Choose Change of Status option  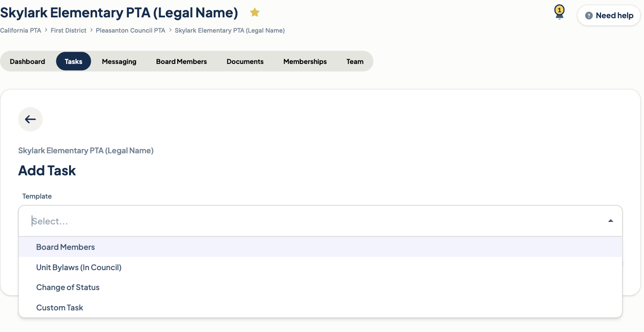(x=320, y=287)
